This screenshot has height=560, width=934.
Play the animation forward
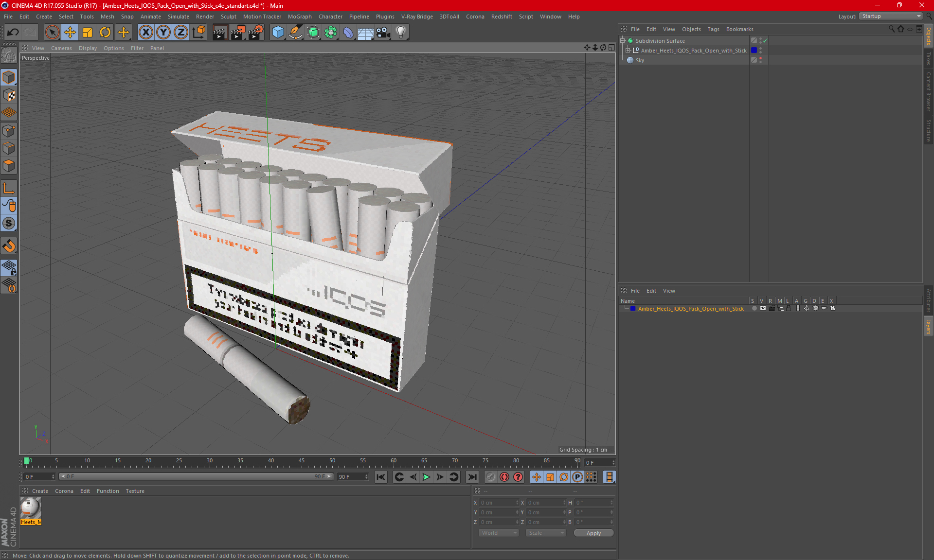[x=426, y=477]
